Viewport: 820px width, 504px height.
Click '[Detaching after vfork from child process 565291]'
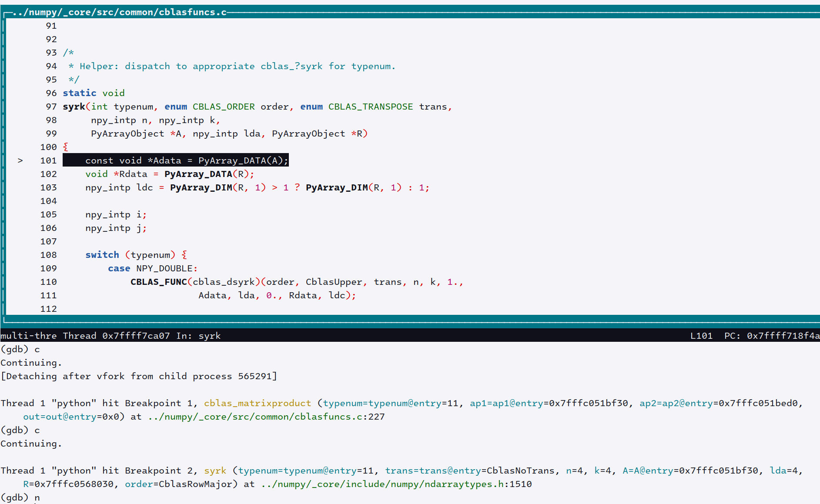[x=139, y=376]
